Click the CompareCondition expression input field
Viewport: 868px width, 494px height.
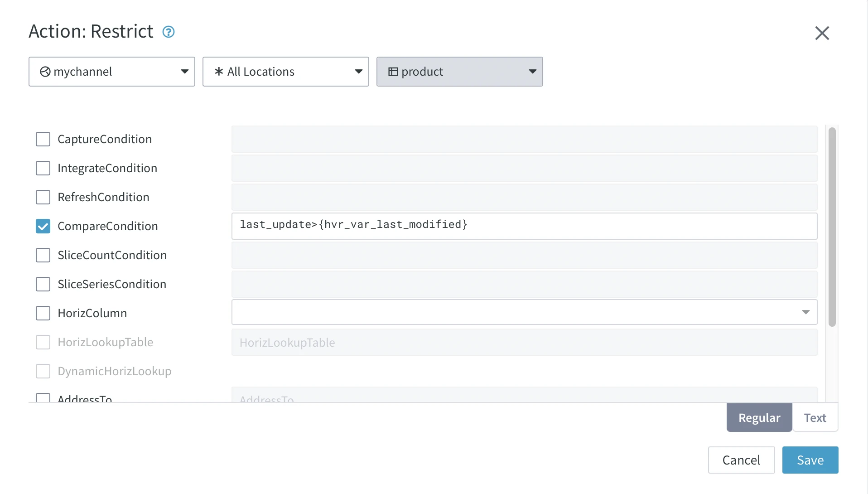(524, 226)
